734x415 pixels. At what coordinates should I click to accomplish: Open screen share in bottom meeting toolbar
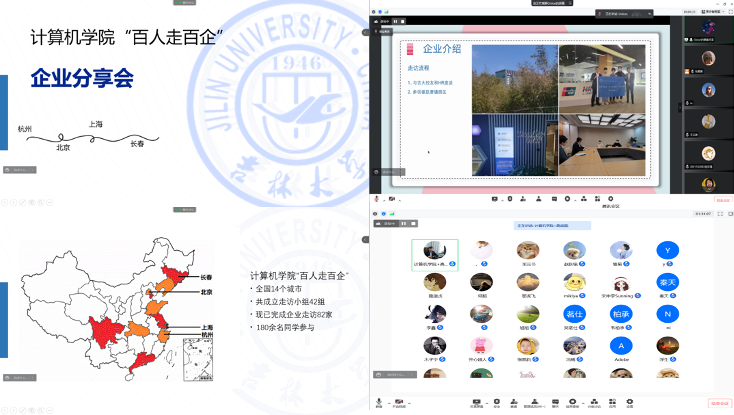[477, 402]
